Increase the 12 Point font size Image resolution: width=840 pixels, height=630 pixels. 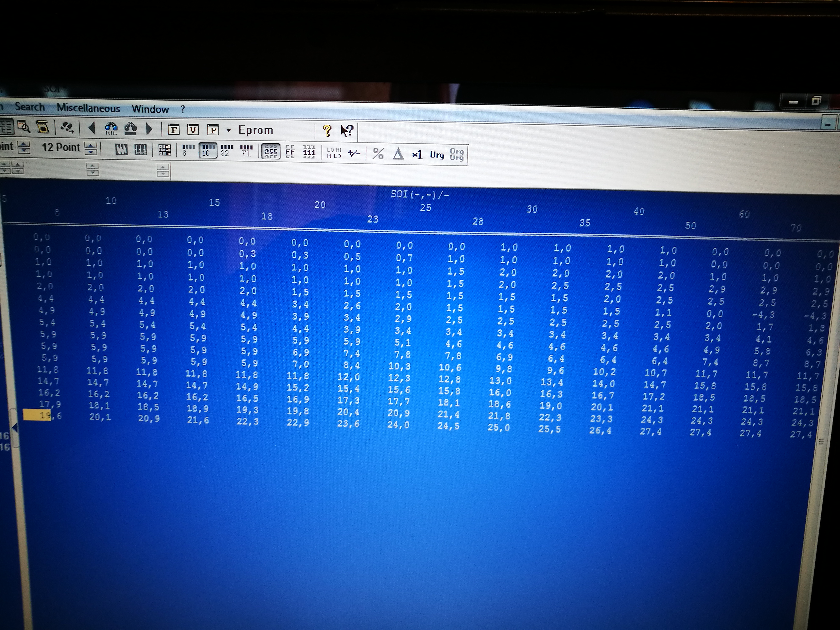[x=91, y=145]
